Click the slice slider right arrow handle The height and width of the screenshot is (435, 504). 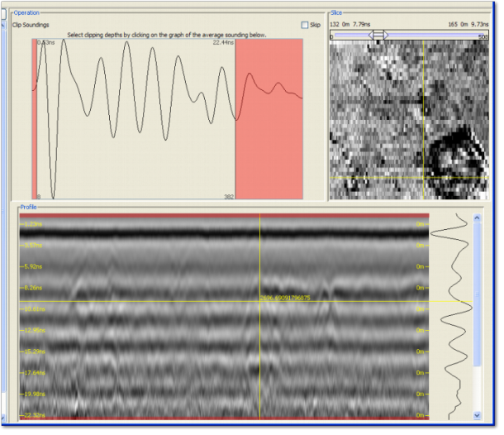(x=386, y=35)
